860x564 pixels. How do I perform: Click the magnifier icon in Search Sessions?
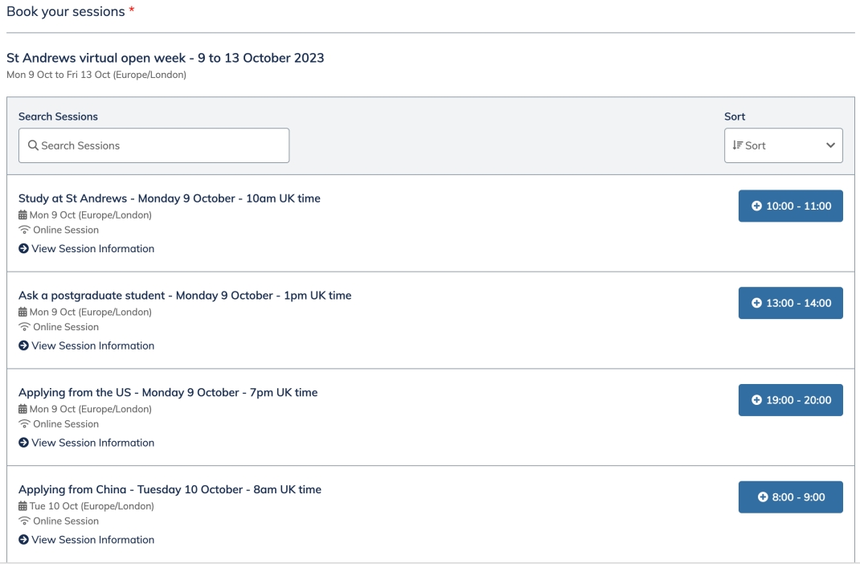coord(33,146)
